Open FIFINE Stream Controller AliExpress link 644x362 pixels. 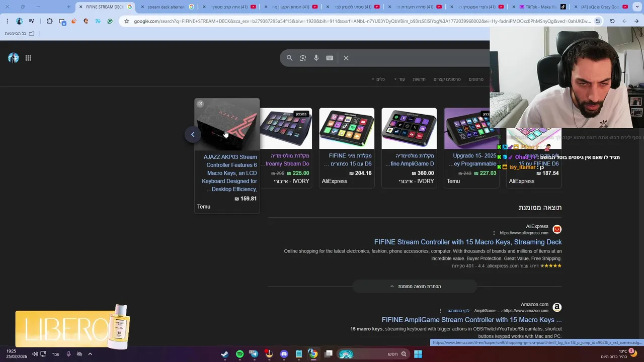click(x=468, y=242)
